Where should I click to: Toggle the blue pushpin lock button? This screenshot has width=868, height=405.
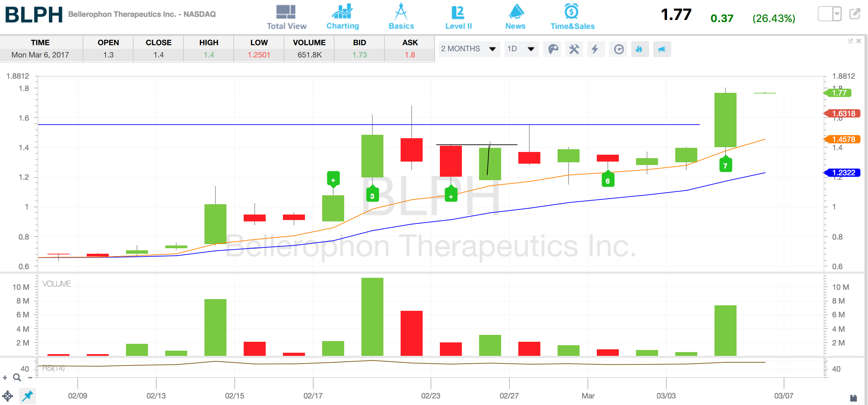click(x=28, y=396)
